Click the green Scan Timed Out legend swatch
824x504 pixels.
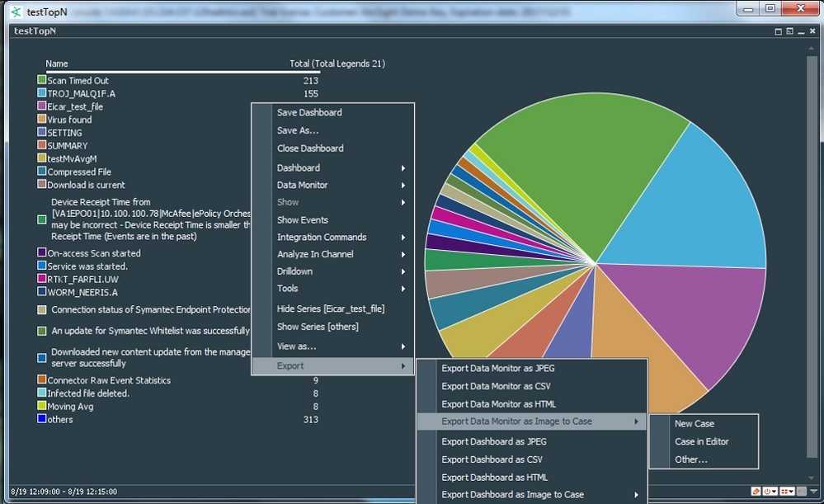tap(41, 80)
